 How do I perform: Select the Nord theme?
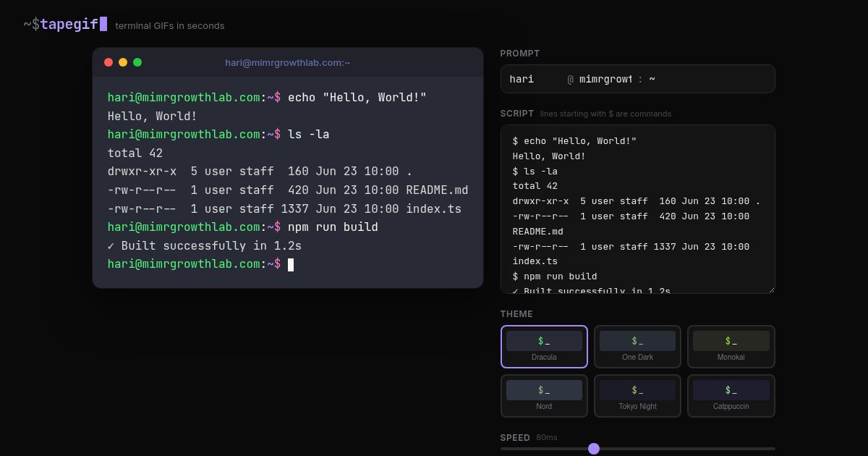544,396
